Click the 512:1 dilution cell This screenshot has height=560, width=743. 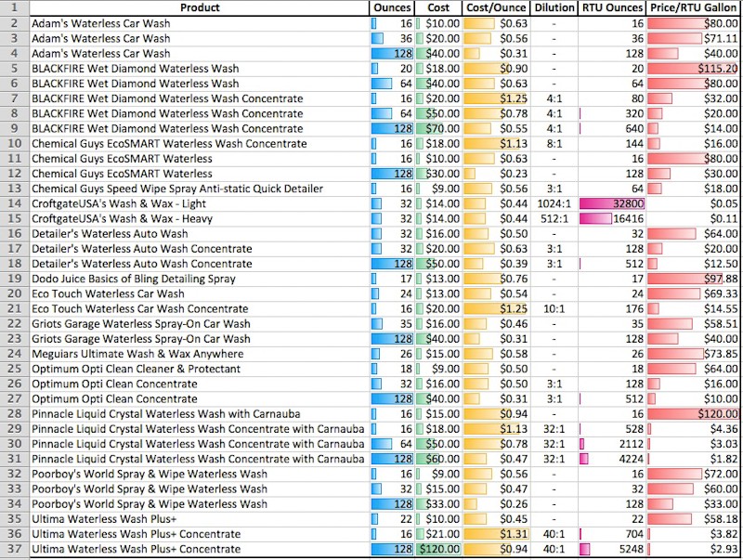554,219
